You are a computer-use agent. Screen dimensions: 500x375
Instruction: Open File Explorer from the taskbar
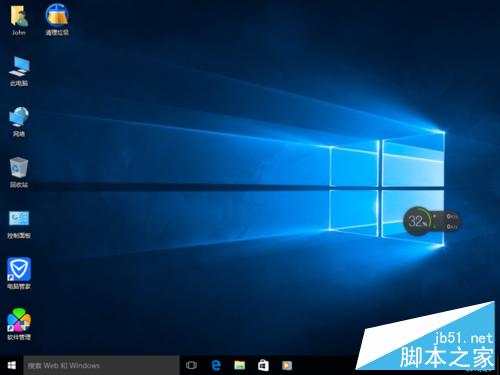click(x=239, y=365)
